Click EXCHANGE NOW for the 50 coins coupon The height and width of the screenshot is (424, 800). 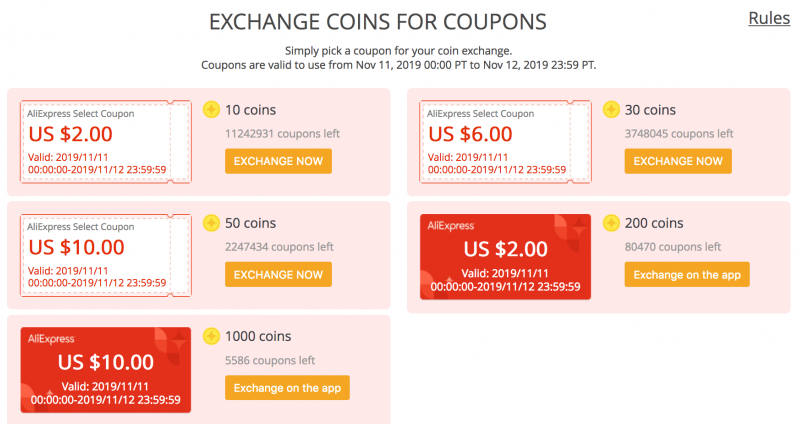coord(279,275)
